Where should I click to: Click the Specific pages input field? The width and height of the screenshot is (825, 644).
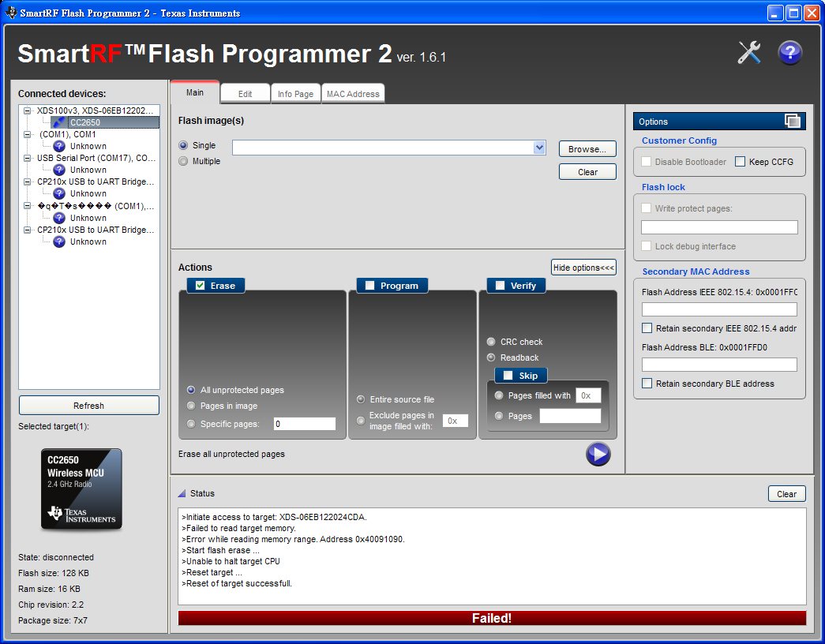[x=304, y=424]
